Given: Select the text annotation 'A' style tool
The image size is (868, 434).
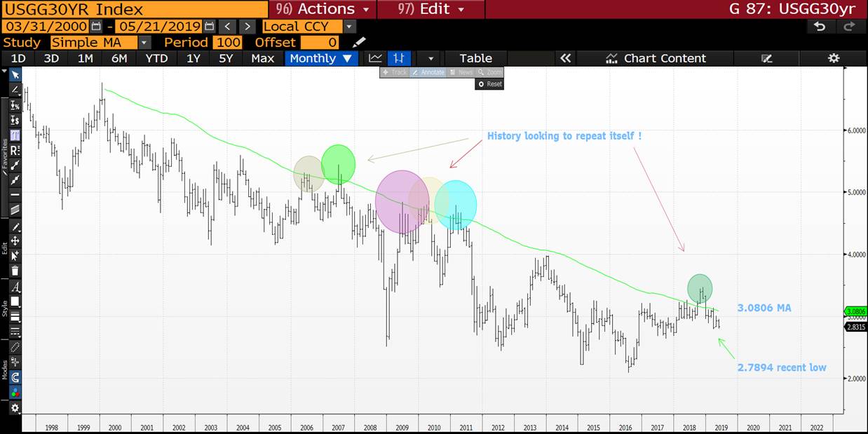Looking at the screenshot, I should [15, 287].
